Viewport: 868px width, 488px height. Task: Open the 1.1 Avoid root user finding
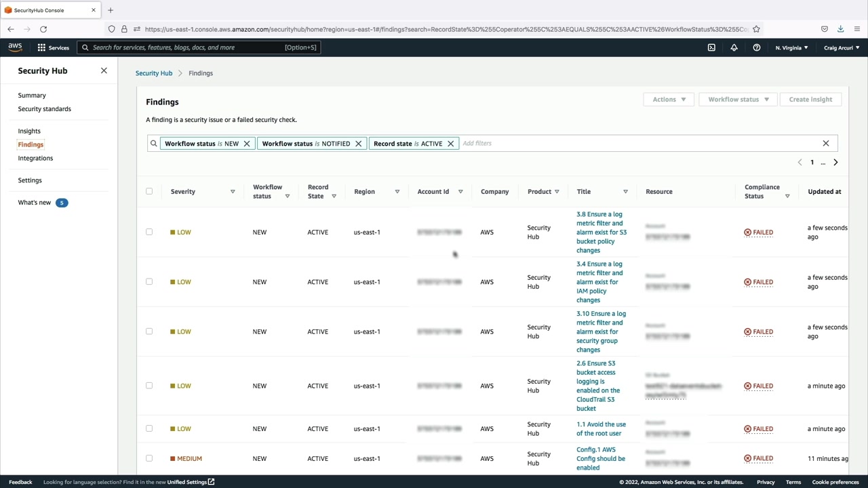[601, 429]
